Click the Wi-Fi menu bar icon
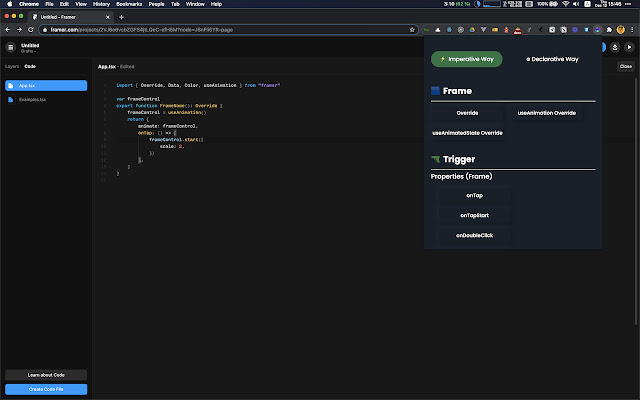 point(565,4)
